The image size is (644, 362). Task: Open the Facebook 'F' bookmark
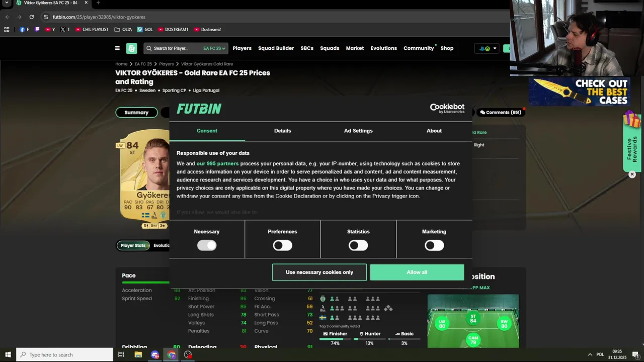click(x=24, y=30)
